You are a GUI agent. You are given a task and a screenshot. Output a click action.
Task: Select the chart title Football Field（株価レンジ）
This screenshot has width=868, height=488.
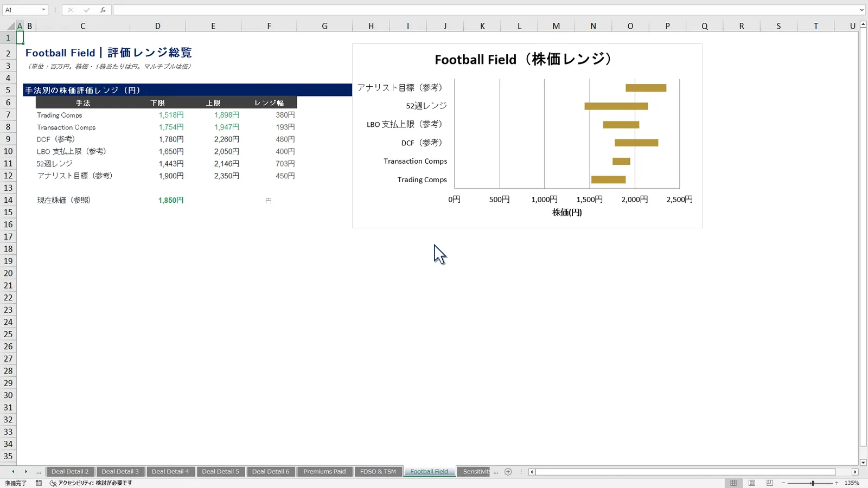(x=525, y=59)
